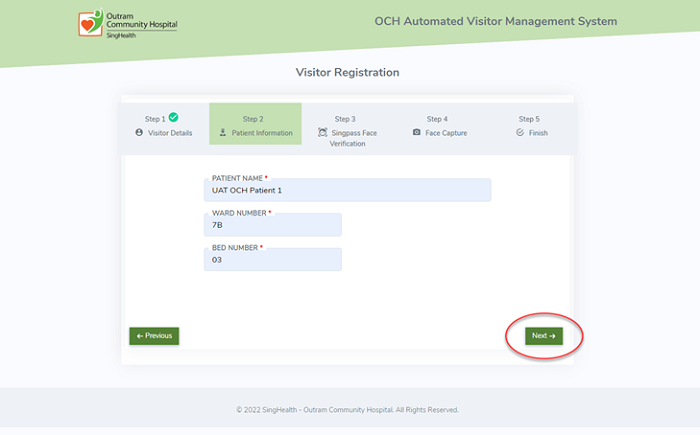The image size is (700, 435).
Task: Click the 2022 SingHealth copyright footer text
Action: coord(347,410)
